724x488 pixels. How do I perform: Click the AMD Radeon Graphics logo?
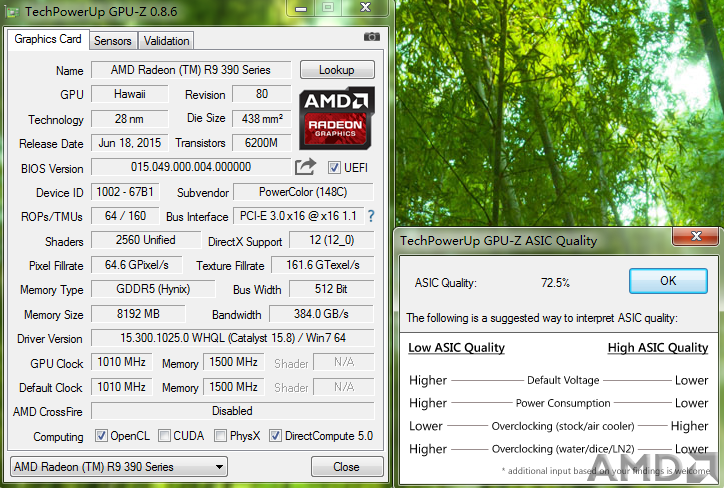(337, 118)
